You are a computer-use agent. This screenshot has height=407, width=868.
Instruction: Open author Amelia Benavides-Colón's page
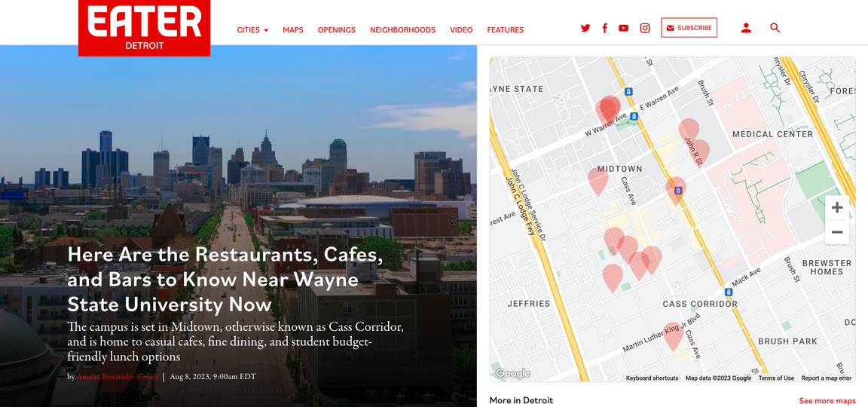(x=117, y=377)
